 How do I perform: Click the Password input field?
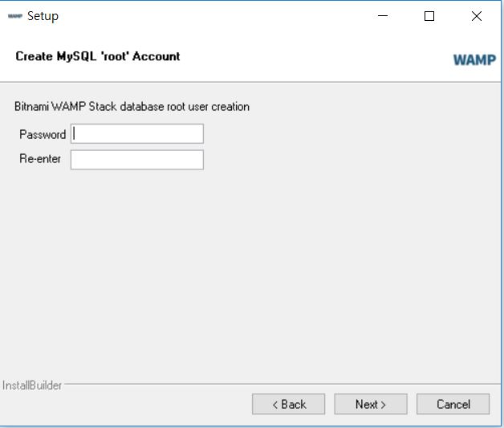pyautogui.click(x=137, y=134)
